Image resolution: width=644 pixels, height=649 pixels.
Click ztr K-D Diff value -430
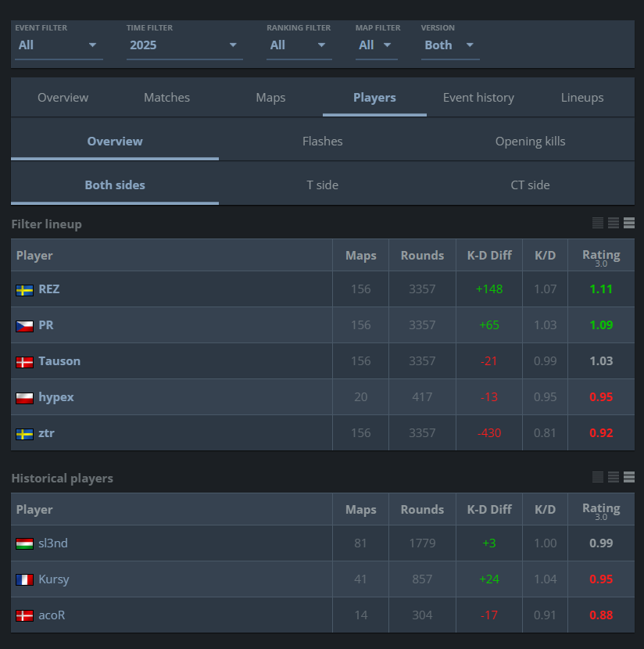tap(489, 433)
